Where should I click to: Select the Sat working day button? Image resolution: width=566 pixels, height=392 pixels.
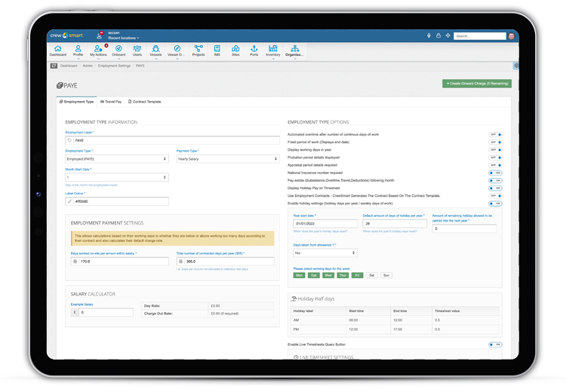(371, 275)
